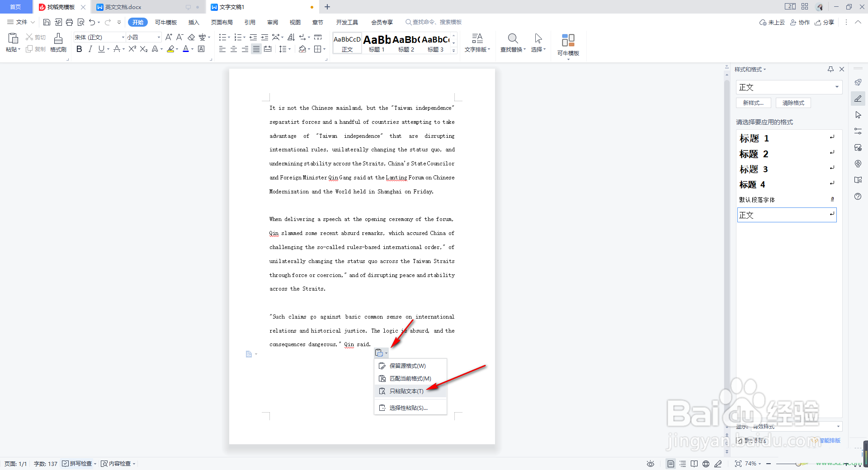Open the 可牛模板 template icon
868x470 pixels.
568,41
